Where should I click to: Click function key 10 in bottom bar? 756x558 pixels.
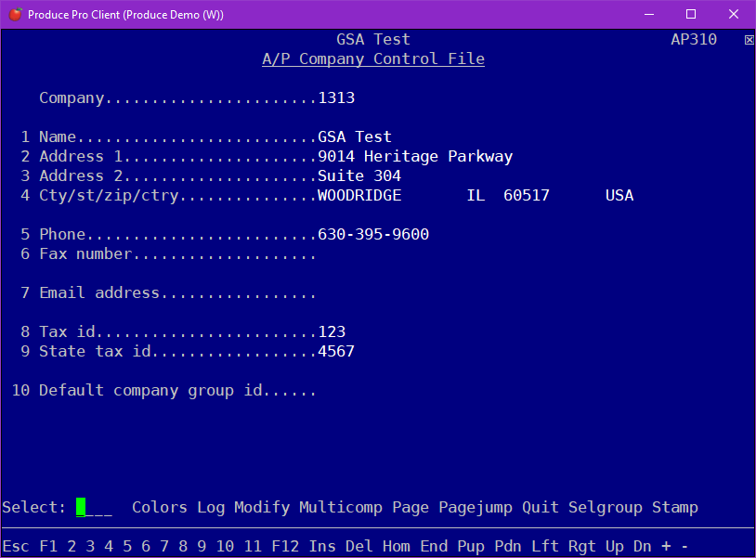[225, 547]
